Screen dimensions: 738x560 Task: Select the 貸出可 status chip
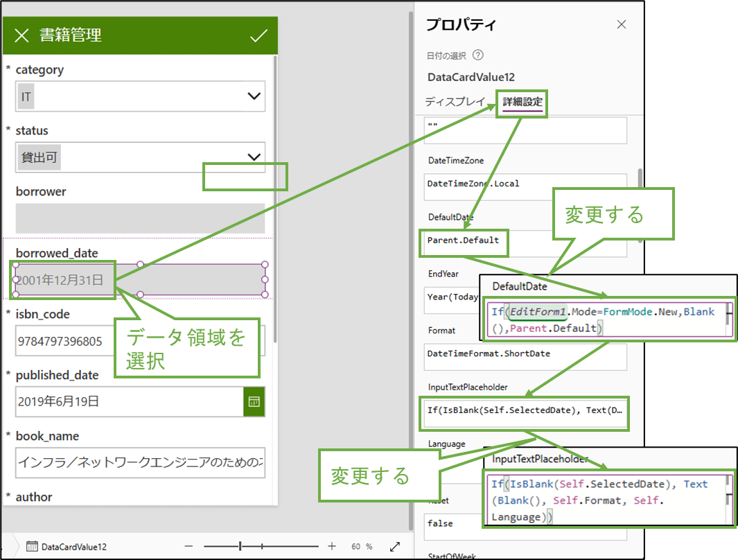coord(39,157)
